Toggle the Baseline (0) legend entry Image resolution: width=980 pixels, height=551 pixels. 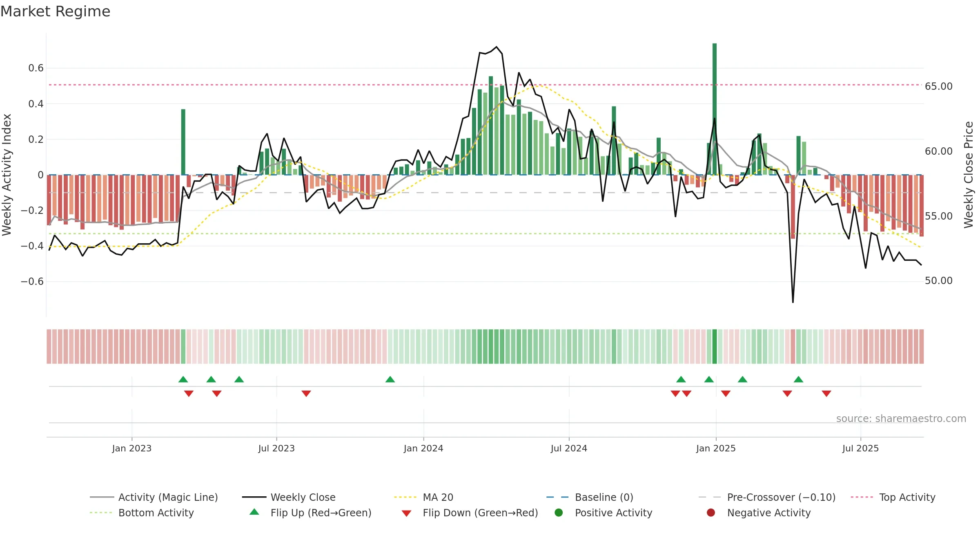click(590, 497)
